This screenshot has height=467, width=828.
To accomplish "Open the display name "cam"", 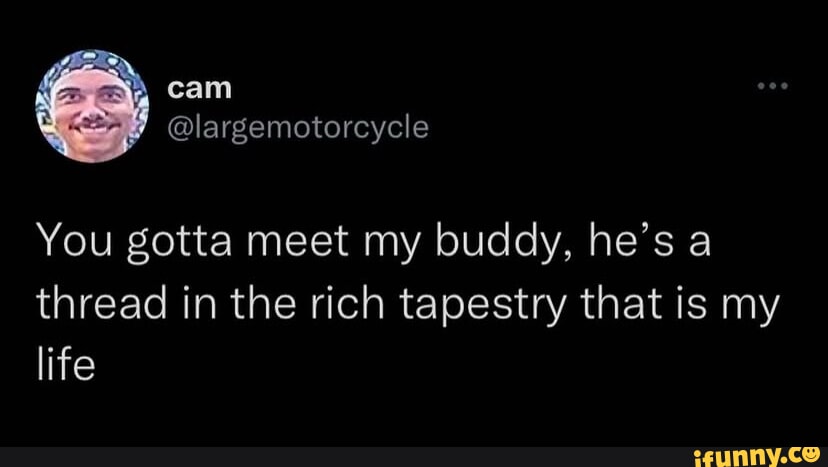I will (200, 88).
